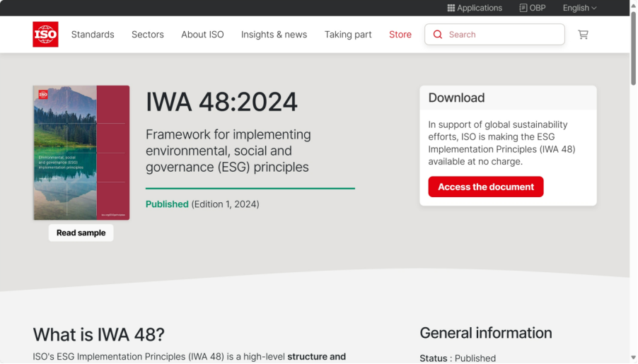Open the Taking part menu
Screen dimensions: 638x364
[x=348, y=35]
